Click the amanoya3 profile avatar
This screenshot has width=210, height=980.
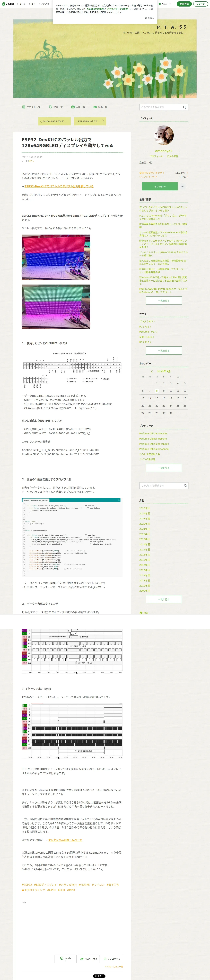[x=164, y=135]
